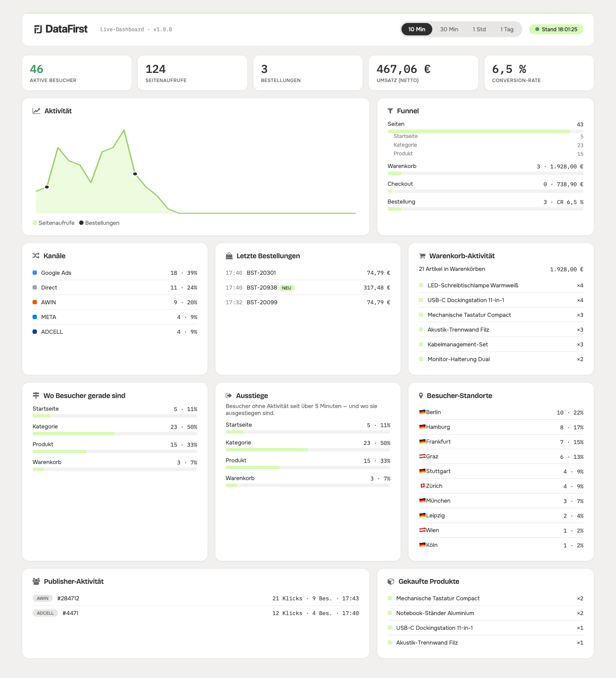Click Kabelmanagement-Set cart item
Screen dimensions: 616x678
click(501, 344)
